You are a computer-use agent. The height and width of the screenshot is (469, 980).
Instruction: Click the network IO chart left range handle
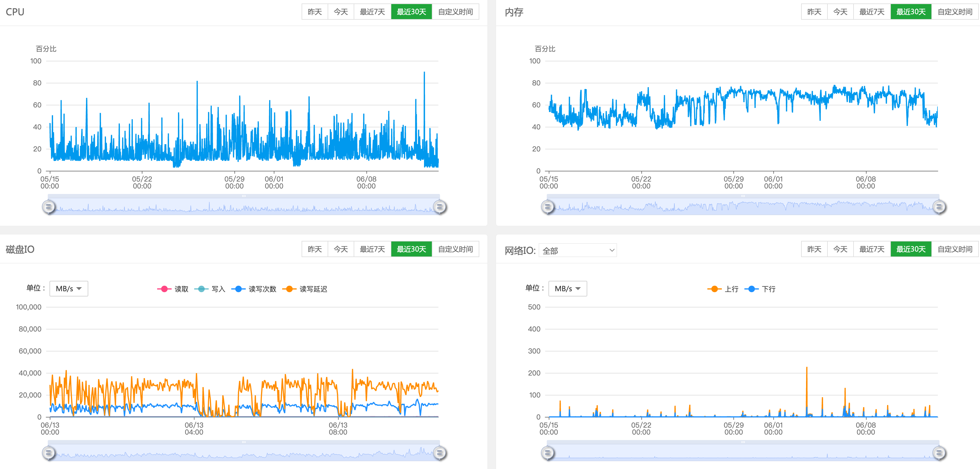click(547, 452)
